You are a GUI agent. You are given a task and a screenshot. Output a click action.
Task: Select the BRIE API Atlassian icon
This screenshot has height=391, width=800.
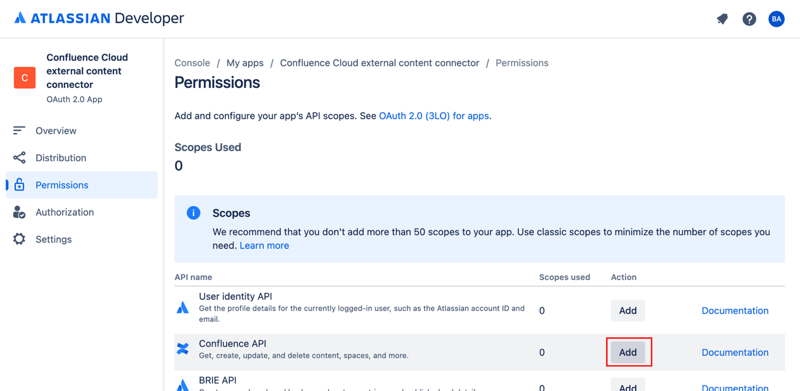click(183, 385)
